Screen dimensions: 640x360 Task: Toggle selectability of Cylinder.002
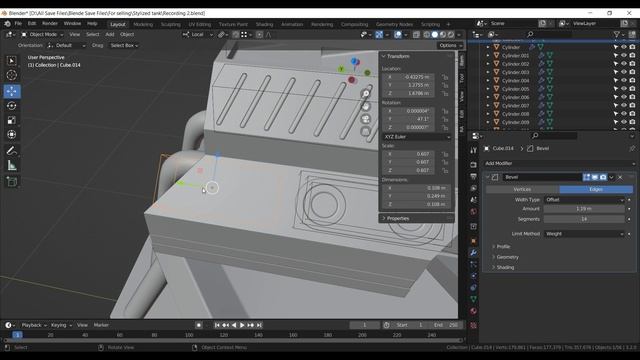[616, 64]
